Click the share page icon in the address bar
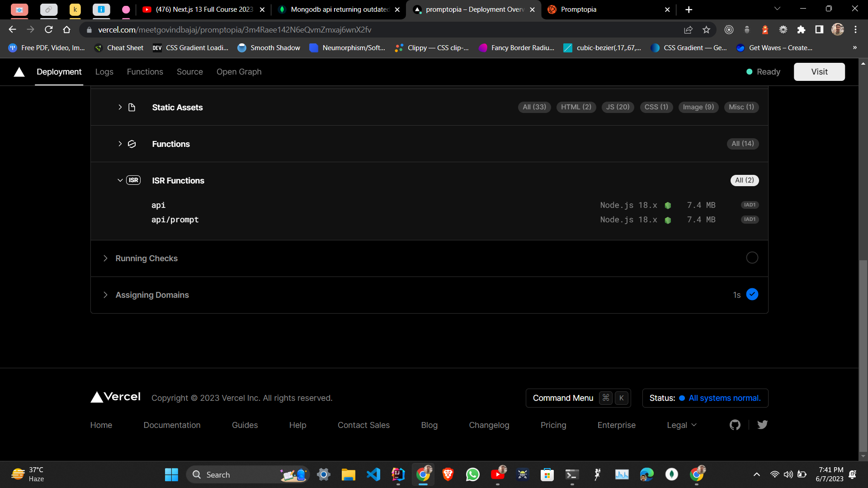868x488 pixels. tap(688, 30)
